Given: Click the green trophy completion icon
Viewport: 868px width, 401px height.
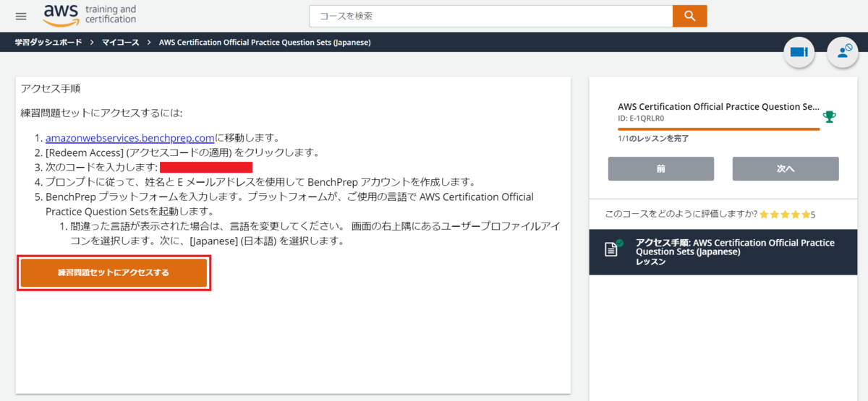Looking at the screenshot, I should [x=830, y=116].
